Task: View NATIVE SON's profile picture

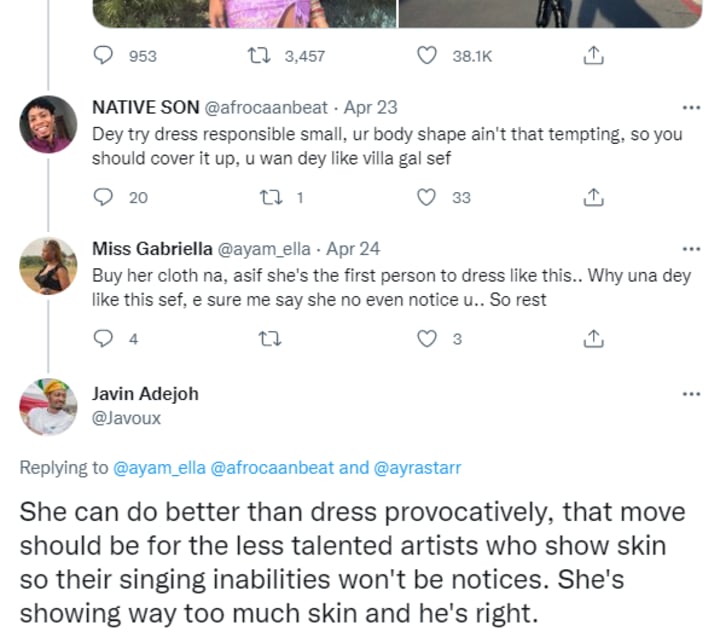Action: coord(48,125)
